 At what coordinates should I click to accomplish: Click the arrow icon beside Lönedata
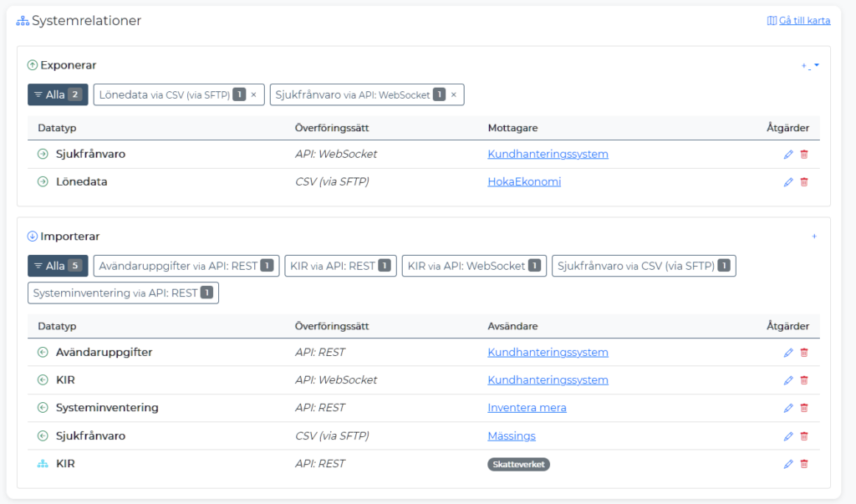pyautogui.click(x=43, y=182)
